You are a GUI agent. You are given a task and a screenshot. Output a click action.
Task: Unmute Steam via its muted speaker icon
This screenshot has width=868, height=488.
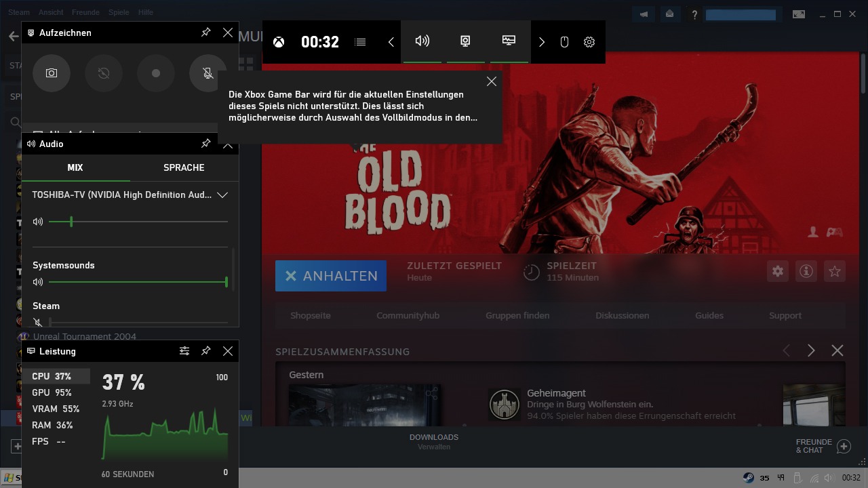(38, 323)
